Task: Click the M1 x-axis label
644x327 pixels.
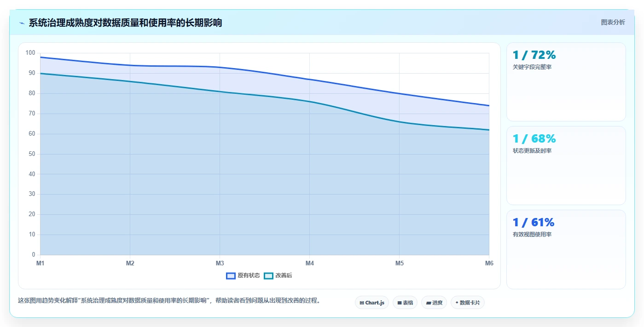Action: pyautogui.click(x=40, y=263)
